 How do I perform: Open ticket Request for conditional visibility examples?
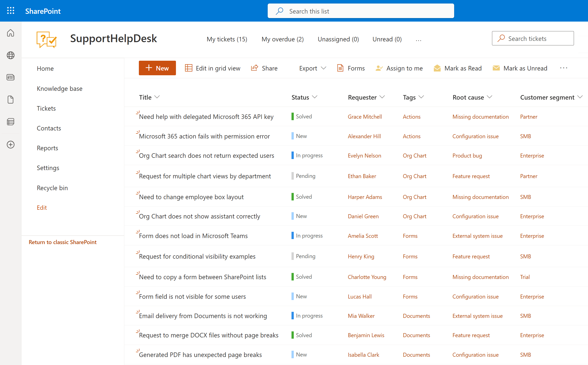pyautogui.click(x=197, y=256)
